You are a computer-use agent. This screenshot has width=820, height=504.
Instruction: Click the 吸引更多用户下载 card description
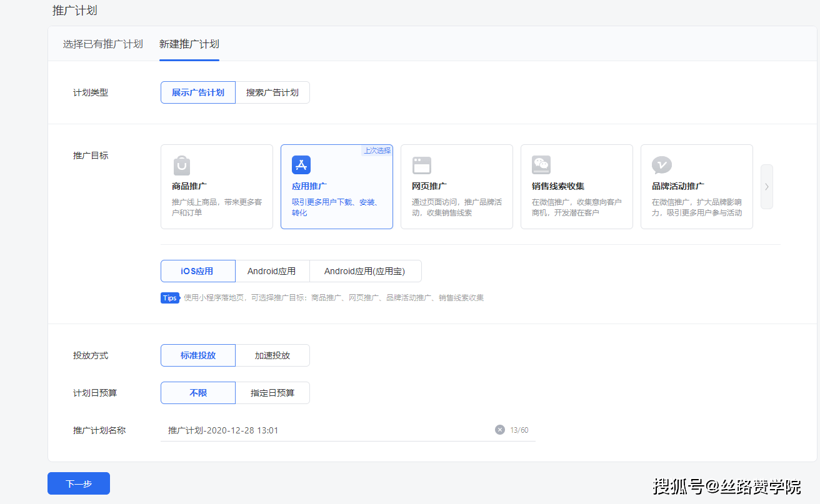point(336,207)
